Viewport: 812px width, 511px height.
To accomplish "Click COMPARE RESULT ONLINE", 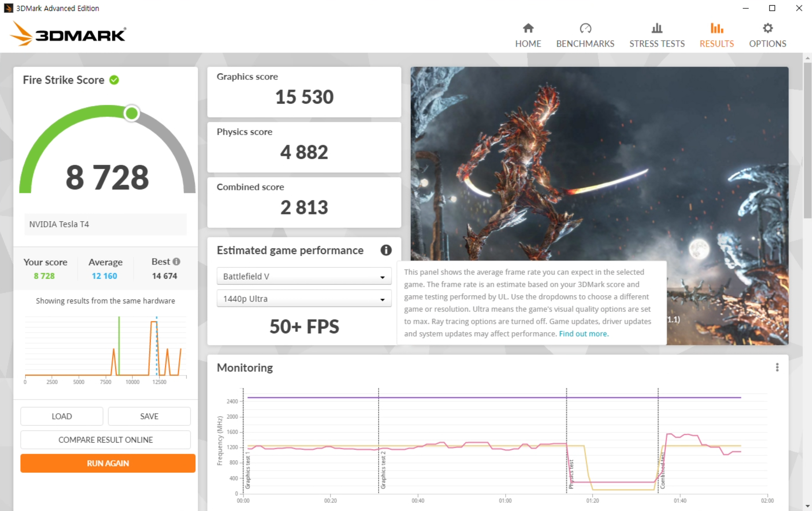I will pos(105,440).
